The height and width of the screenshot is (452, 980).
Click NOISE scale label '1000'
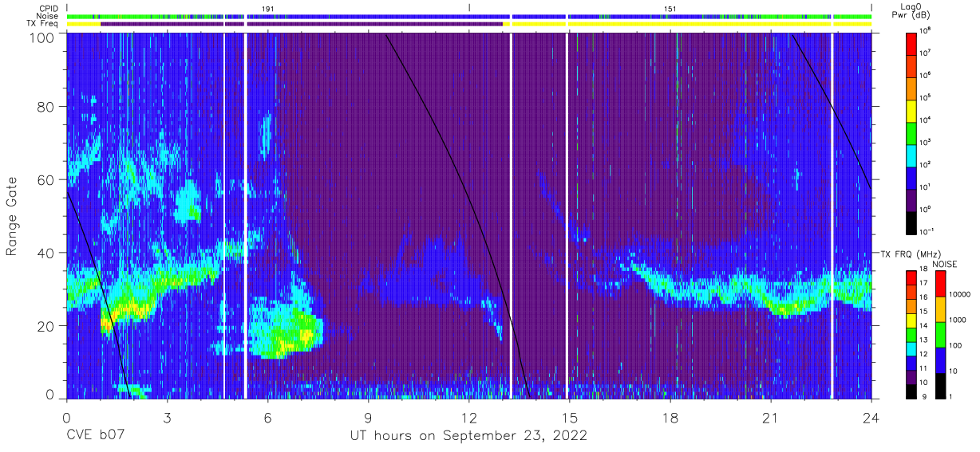(956, 321)
